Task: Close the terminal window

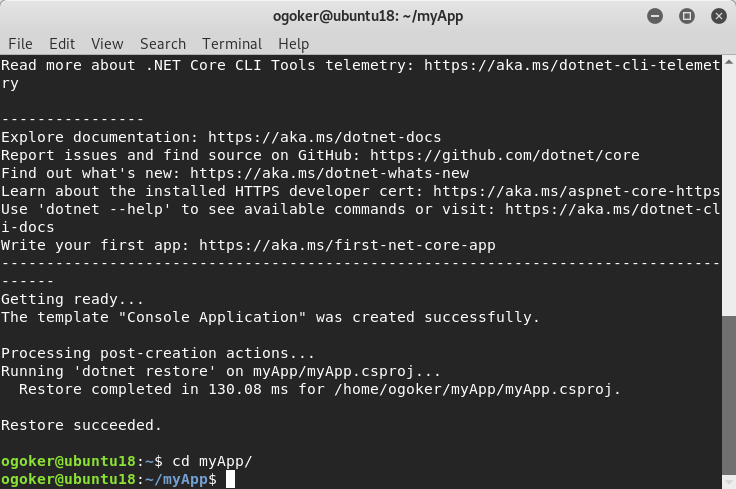Action: pos(719,16)
